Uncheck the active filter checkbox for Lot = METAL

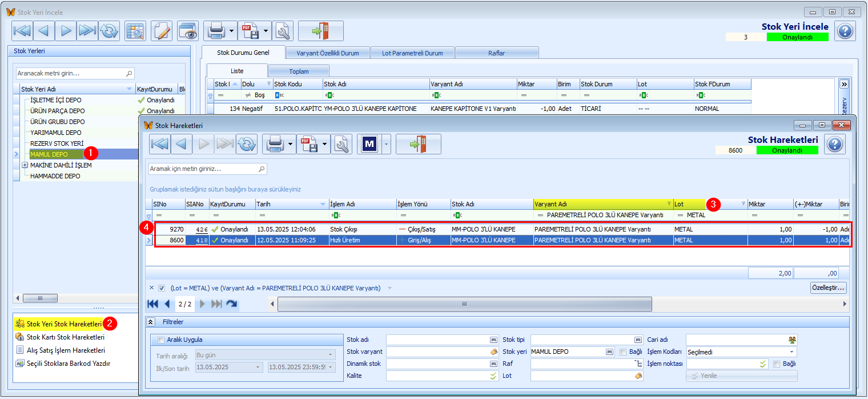[162, 288]
